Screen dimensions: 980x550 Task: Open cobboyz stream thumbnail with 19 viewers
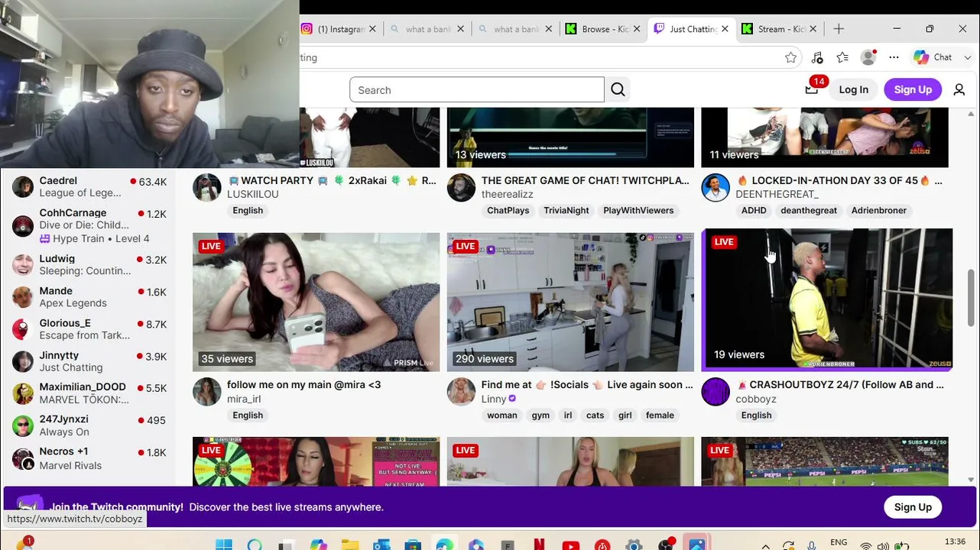click(x=827, y=299)
